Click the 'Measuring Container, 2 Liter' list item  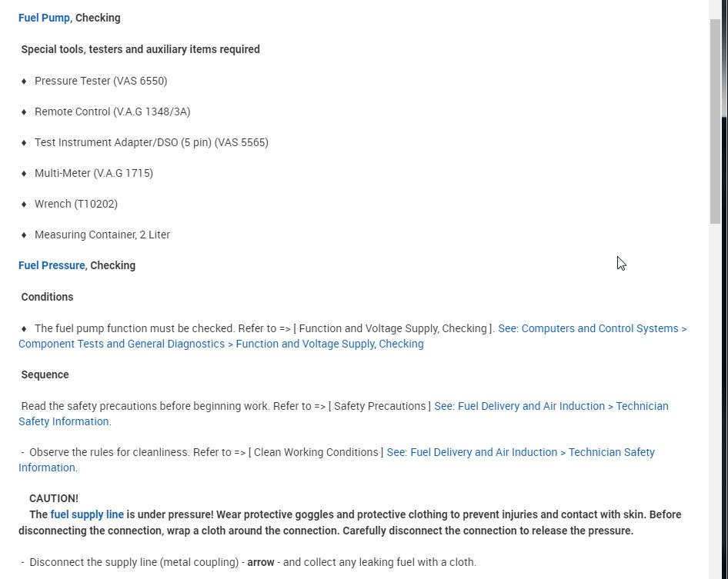[102, 235]
